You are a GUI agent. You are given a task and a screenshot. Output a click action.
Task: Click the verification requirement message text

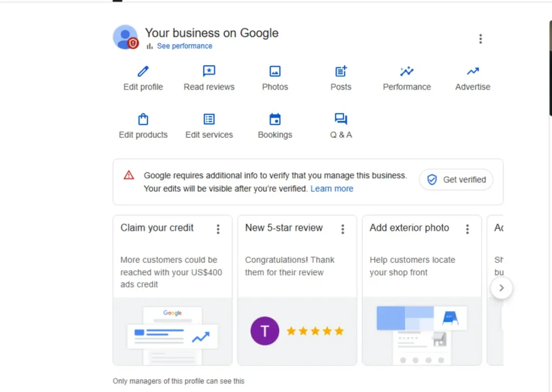click(275, 182)
